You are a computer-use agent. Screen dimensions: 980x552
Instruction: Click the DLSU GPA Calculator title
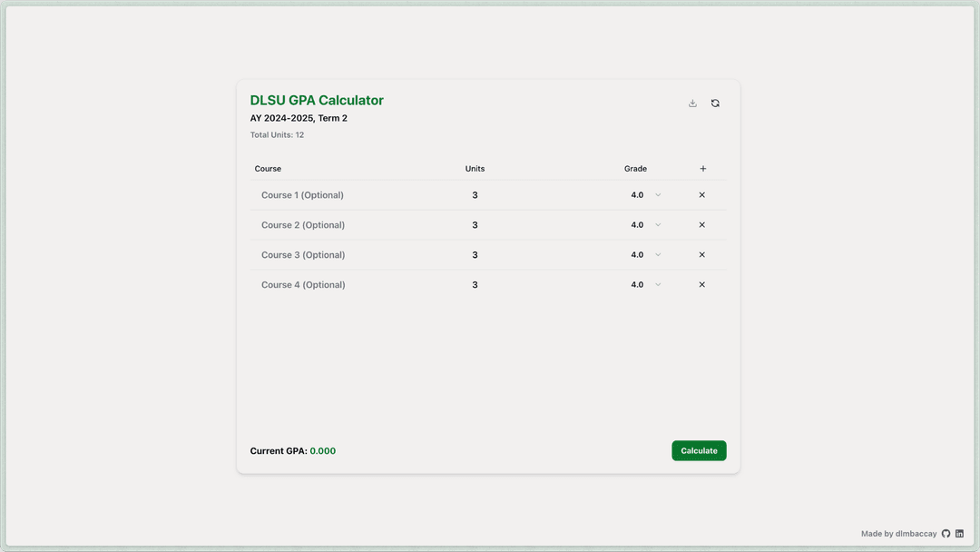pyautogui.click(x=317, y=101)
